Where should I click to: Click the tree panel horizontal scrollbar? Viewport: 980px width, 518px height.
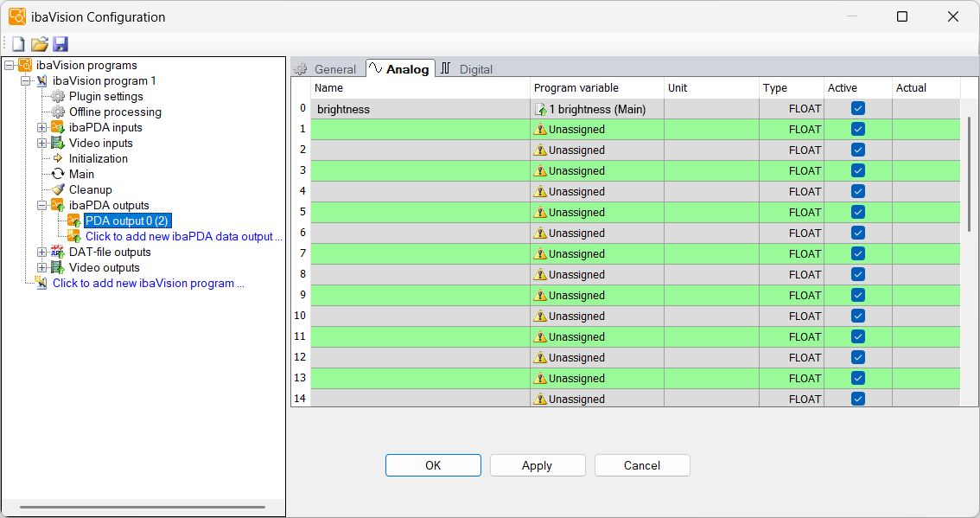(143, 507)
